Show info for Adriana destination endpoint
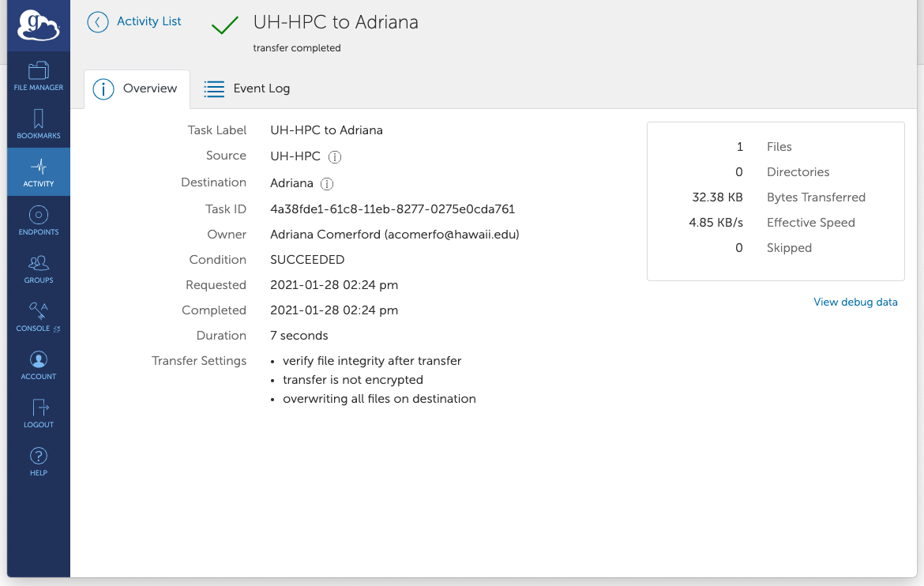 point(327,184)
